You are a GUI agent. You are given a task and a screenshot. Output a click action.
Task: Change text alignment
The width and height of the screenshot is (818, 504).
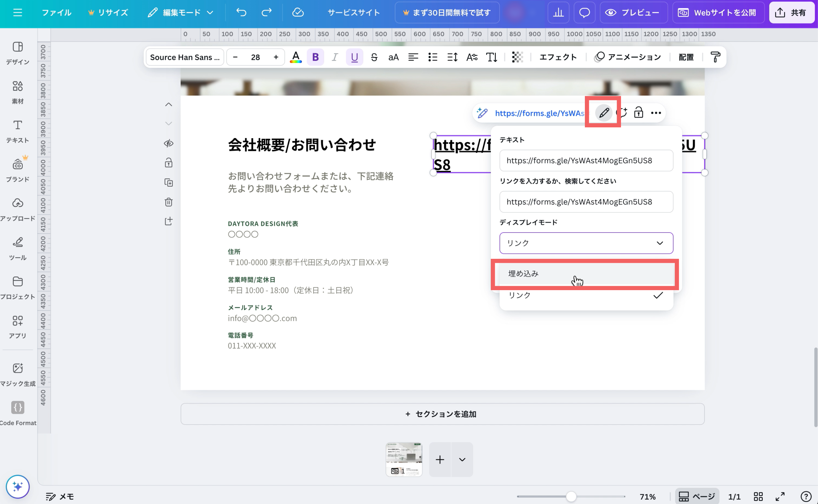click(x=413, y=57)
